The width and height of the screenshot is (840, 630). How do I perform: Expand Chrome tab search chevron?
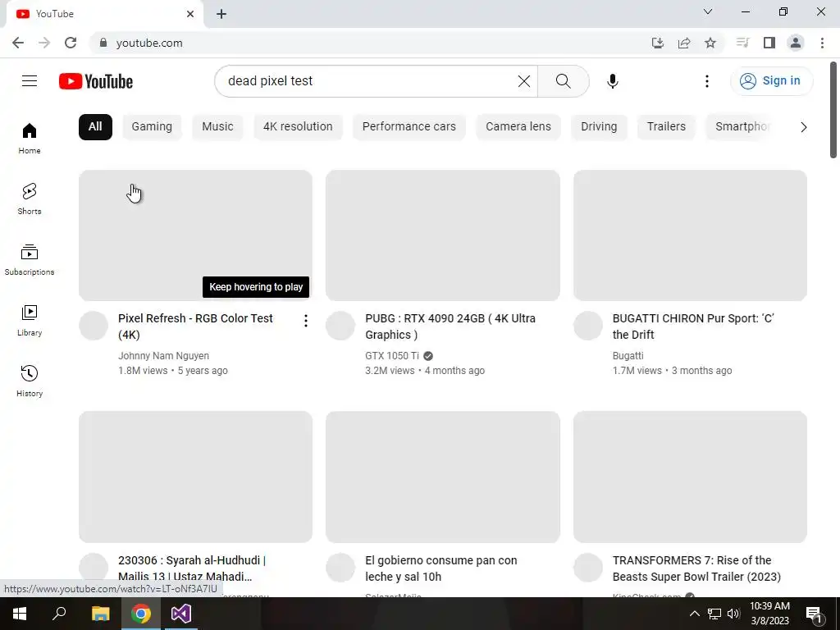(708, 11)
